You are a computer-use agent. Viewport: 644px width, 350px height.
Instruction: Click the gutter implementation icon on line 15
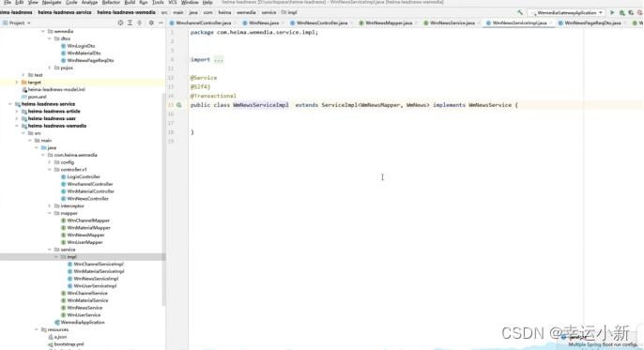179,105
